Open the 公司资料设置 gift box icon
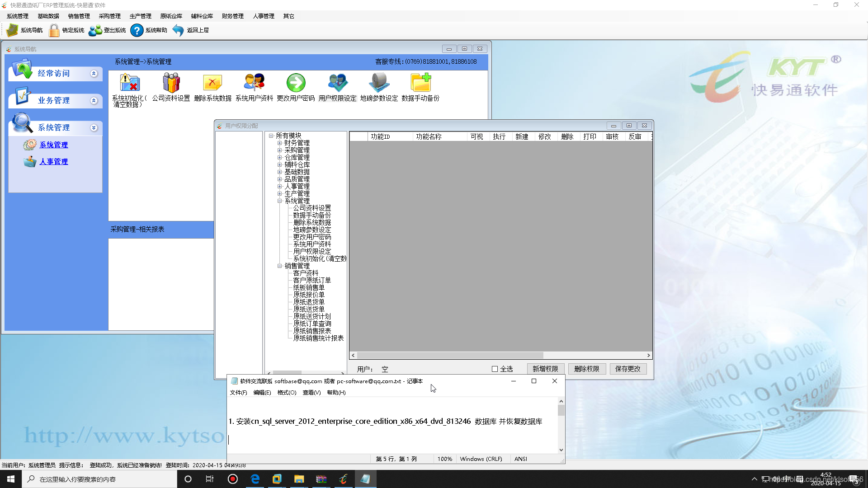Screen dimensions: 868x488 [x=171, y=83]
